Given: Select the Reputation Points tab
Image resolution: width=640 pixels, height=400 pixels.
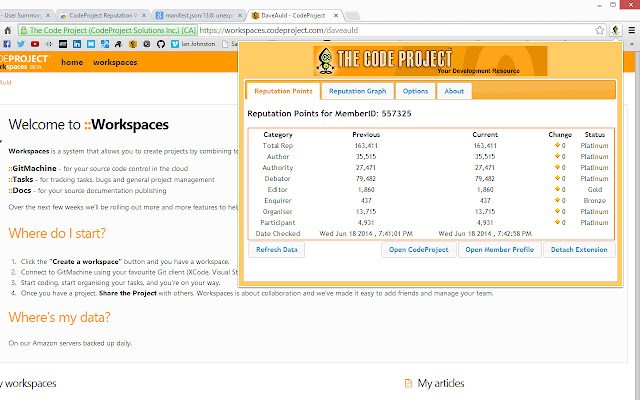Looking at the screenshot, I should pos(283,91).
